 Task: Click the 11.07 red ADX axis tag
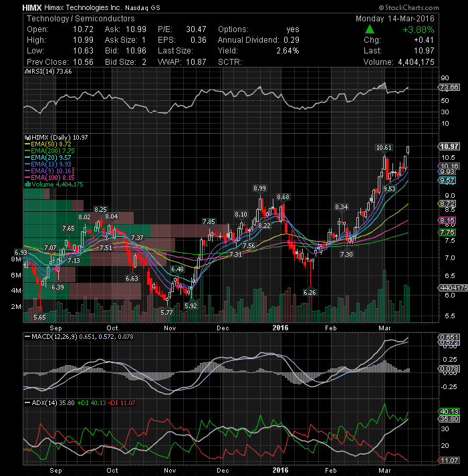449,460
